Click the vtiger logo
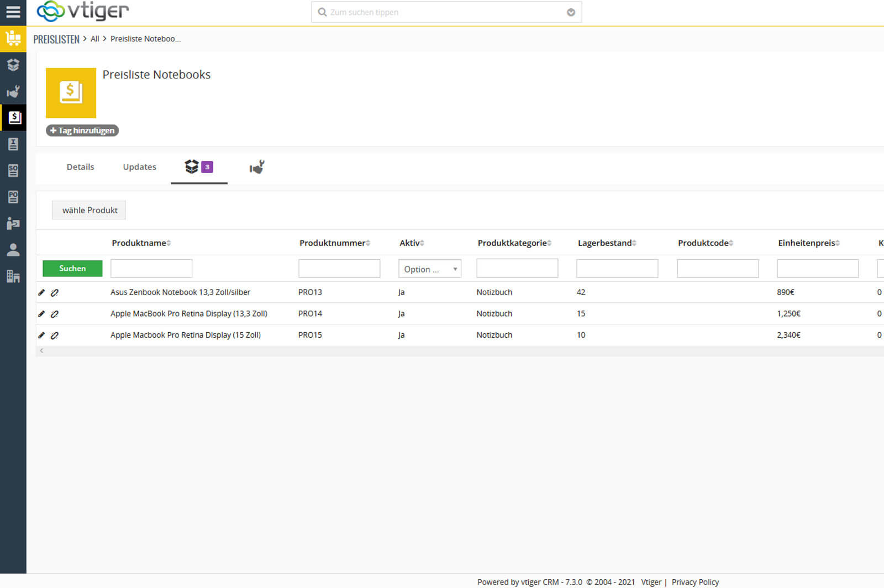This screenshot has width=884, height=588. point(82,11)
